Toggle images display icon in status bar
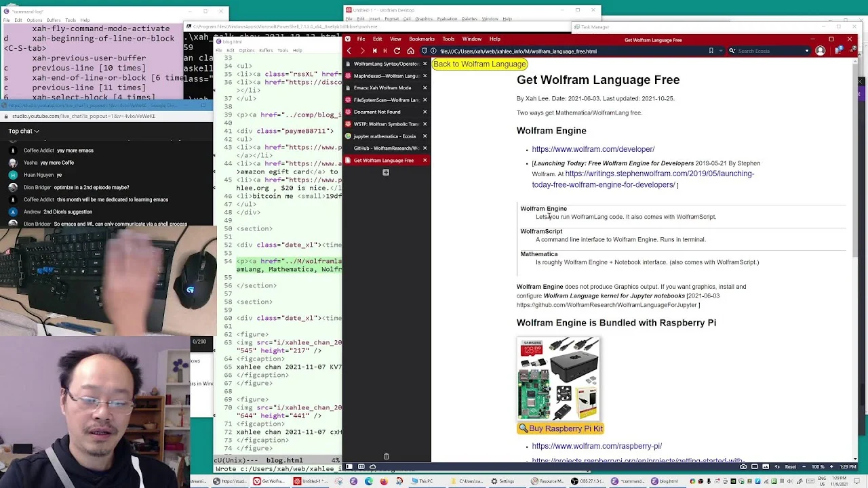Image resolution: width=868 pixels, height=488 pixels. (x=766, y=466)
